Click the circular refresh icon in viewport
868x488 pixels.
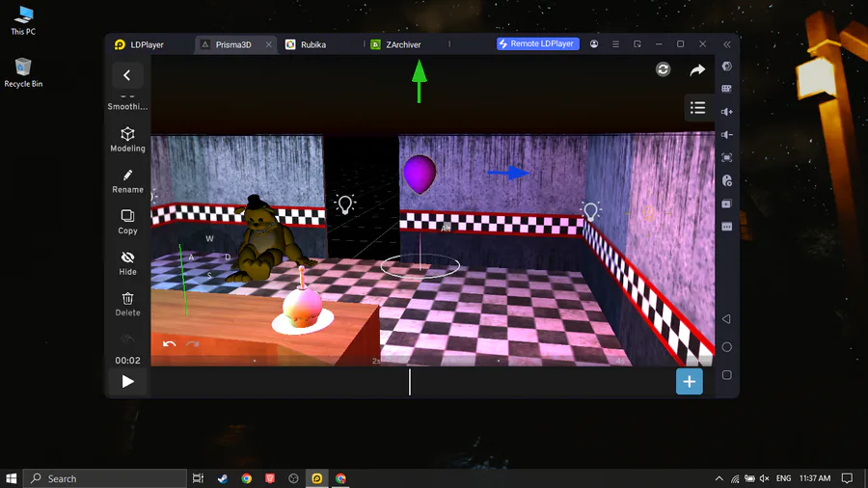(x=663, y=69)
